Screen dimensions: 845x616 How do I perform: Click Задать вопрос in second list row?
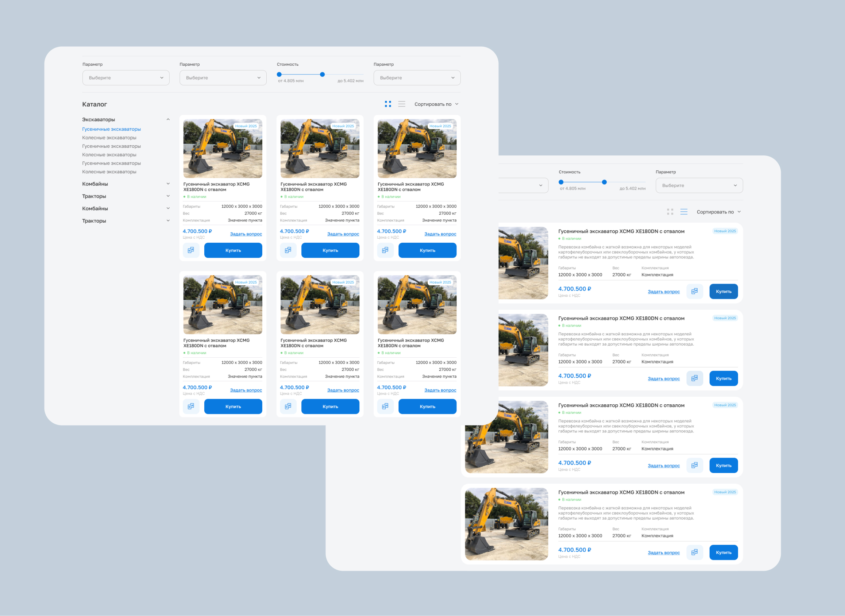[x=663, y=378]
